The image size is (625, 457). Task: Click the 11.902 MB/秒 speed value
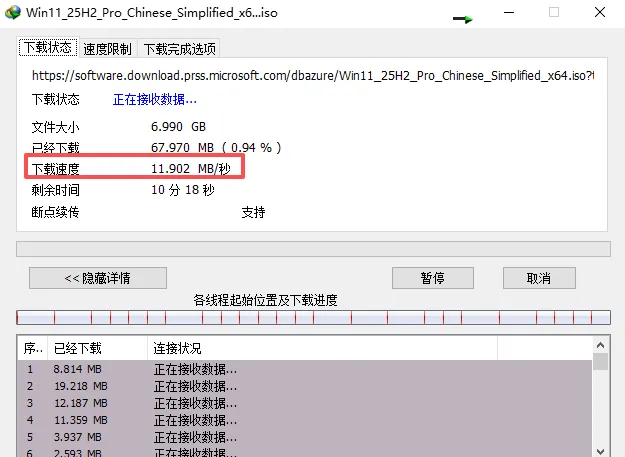point(191,169)
